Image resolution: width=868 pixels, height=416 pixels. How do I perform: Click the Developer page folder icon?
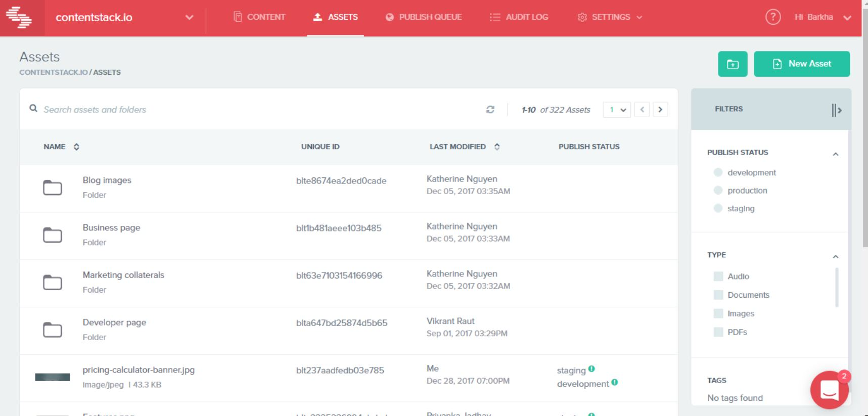pyautogui.click(x=53, y=330)
